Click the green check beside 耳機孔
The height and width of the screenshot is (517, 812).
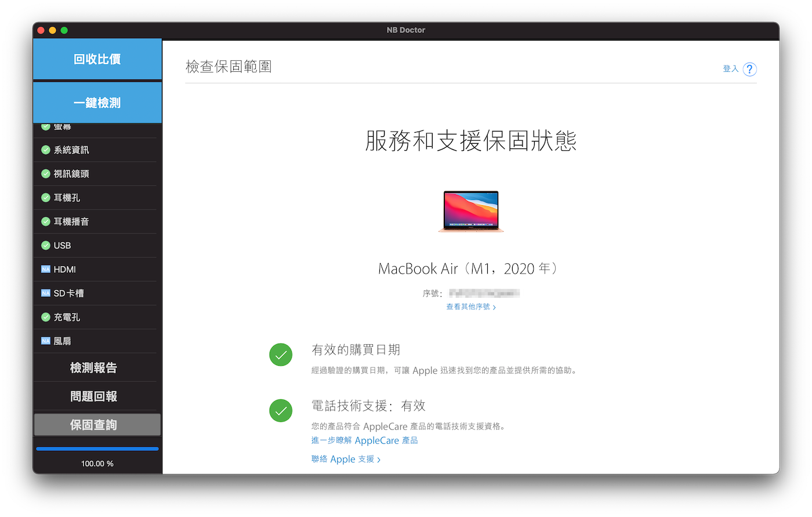[x=46, y=198]
